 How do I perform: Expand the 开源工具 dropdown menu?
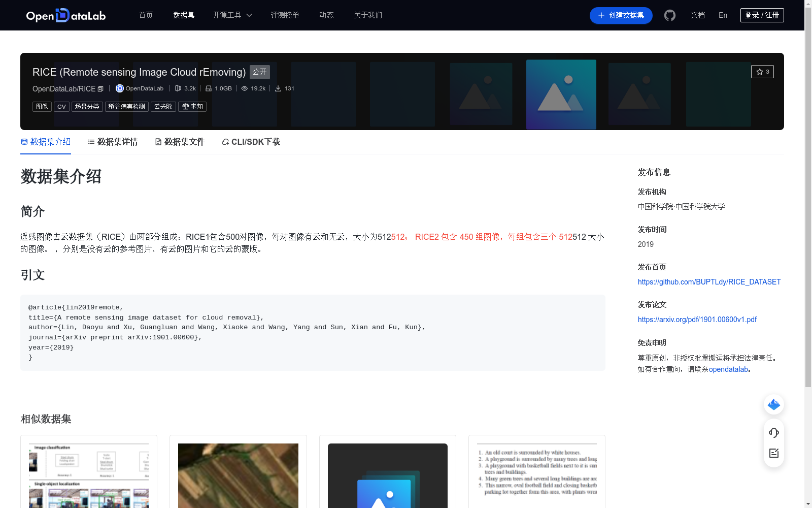click(232, 15)
